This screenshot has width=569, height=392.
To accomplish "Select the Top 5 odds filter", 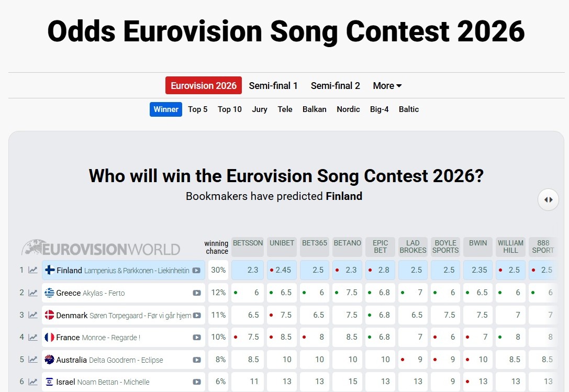I will [198, 109].
